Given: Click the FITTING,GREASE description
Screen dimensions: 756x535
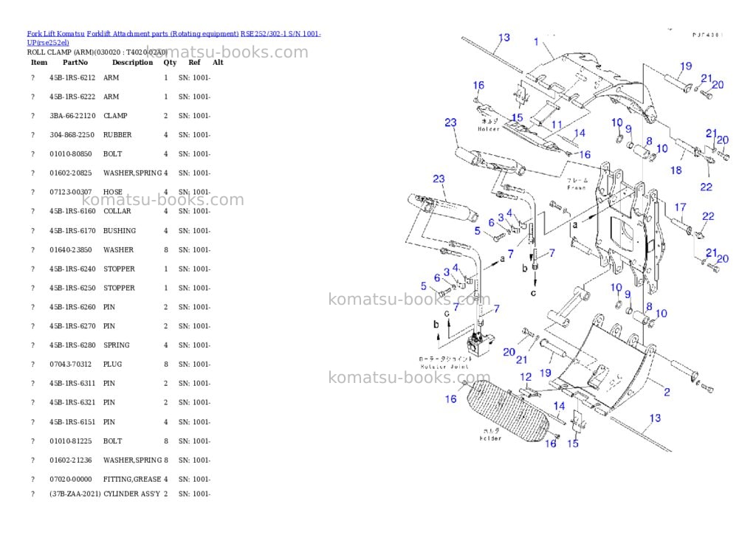Looking at the screenshot, I should pyautogui.click(x=132, y=480).
